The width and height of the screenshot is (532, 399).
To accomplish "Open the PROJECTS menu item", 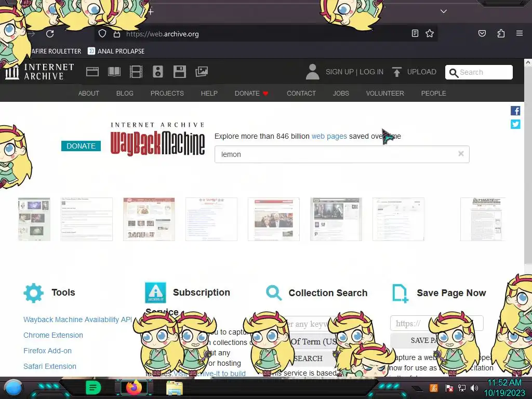I will [167, 94].
